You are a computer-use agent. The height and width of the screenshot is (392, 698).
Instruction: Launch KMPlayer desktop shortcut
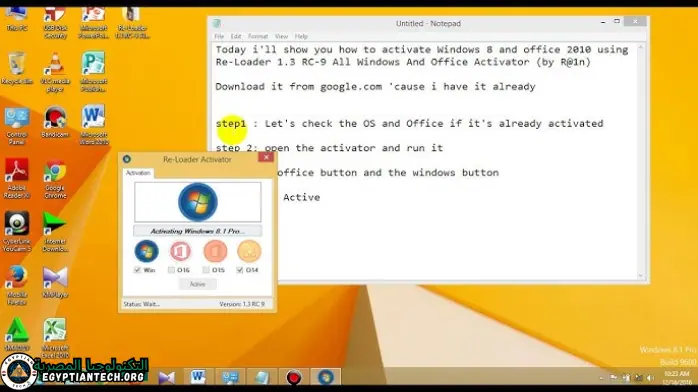tap(55, 282)
